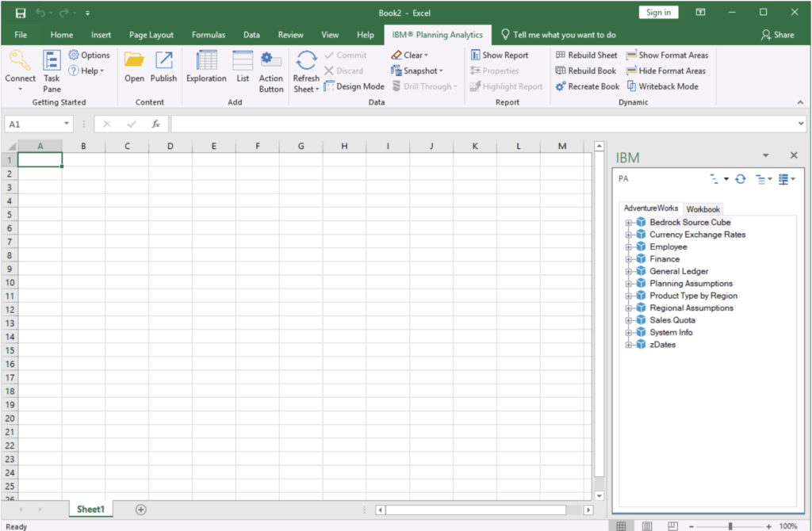Open the Name Box dropdown arrow
This screenshot has width=812, height=531.
pos(67,124)
